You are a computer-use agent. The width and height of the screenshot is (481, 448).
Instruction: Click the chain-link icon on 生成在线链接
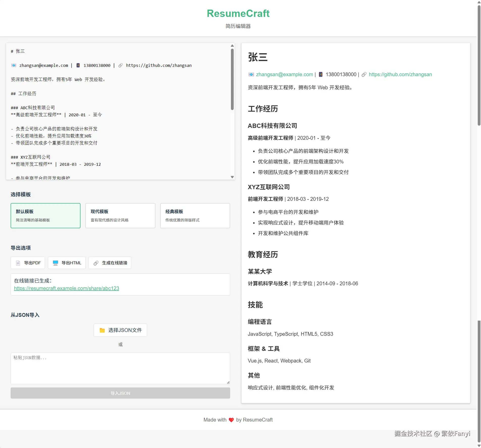96,263
